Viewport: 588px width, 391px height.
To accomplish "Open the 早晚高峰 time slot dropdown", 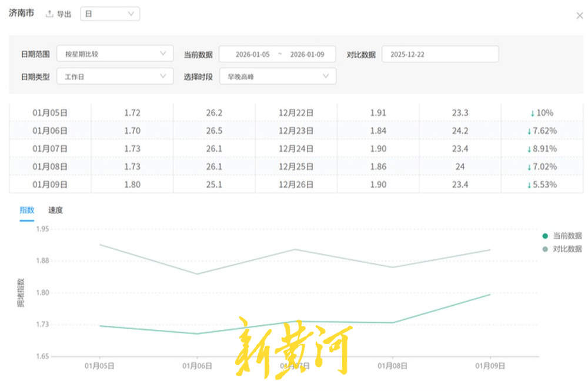I will [277, 76].
